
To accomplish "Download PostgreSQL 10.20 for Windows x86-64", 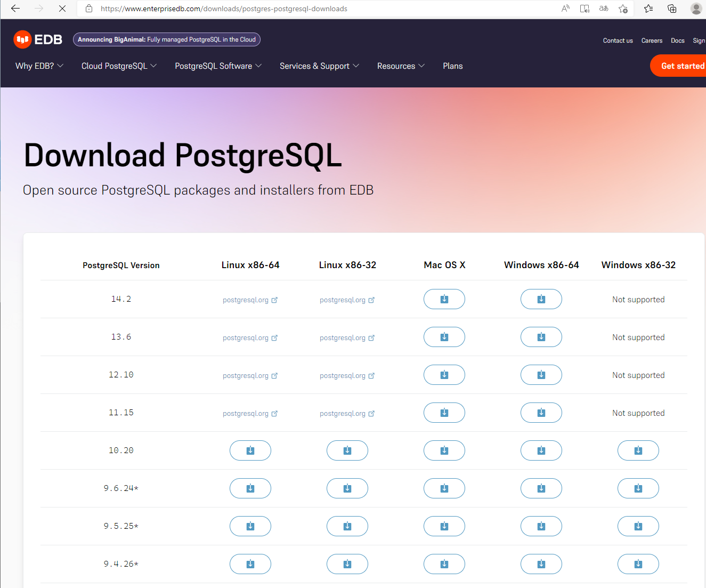I will coord(541,450).
